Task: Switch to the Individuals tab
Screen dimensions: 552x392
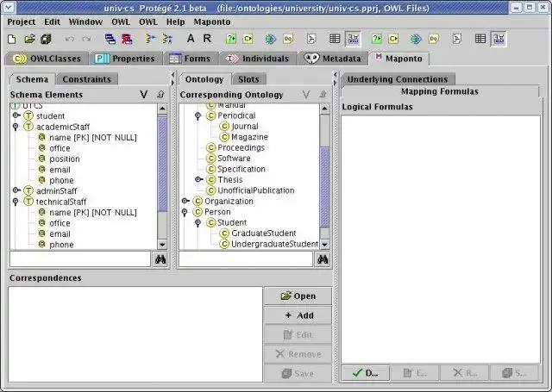Action: [257, 59]
